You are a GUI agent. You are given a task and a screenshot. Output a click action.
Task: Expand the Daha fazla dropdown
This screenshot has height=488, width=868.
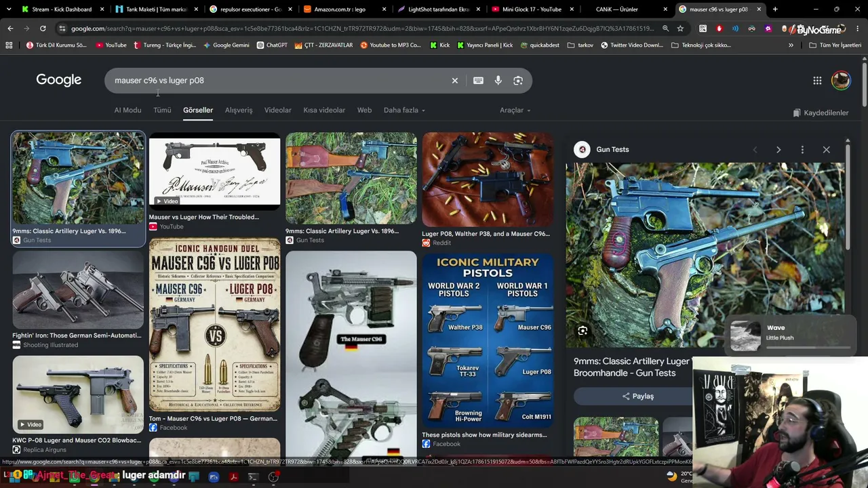click(x=404, y=110)
